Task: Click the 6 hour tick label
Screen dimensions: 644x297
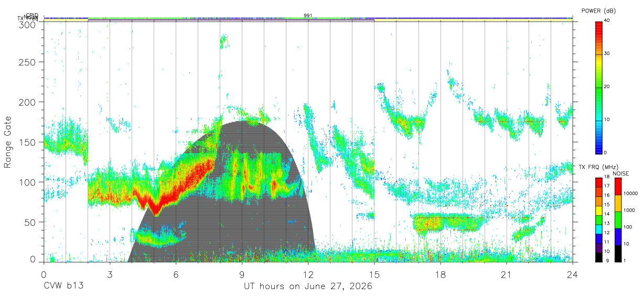Action: coord(176,274)
